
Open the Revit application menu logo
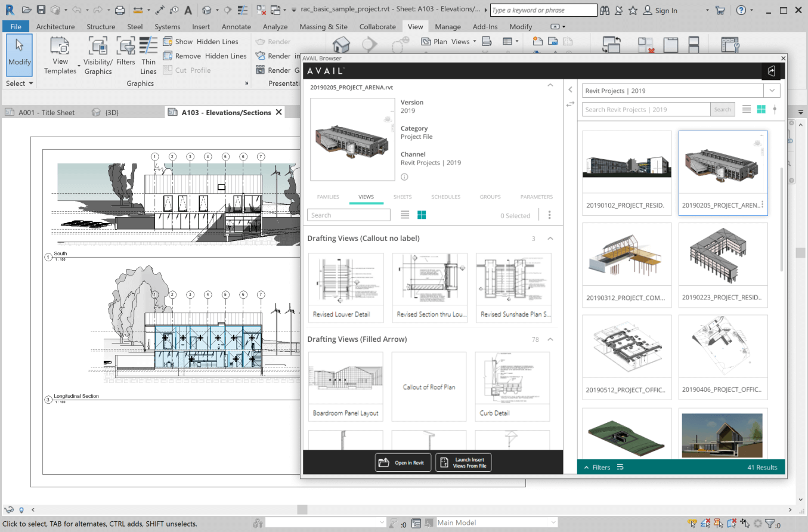click(10, 10)
